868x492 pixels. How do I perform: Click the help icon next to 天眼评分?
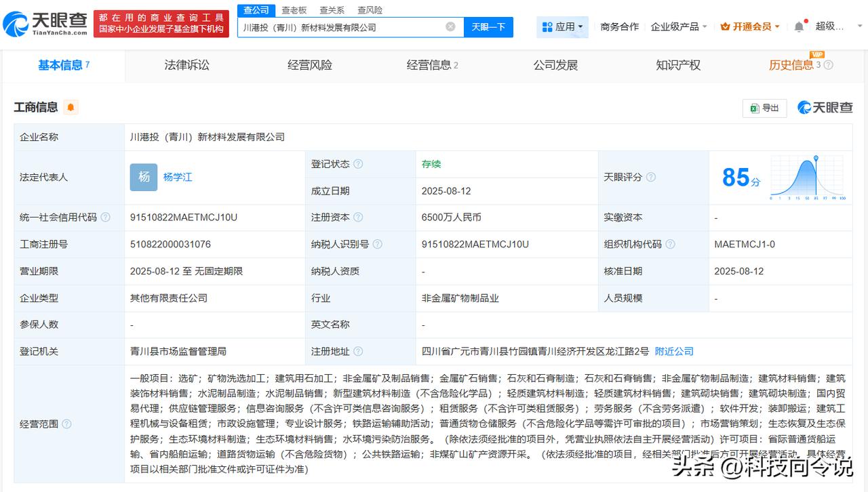[651, 177]
